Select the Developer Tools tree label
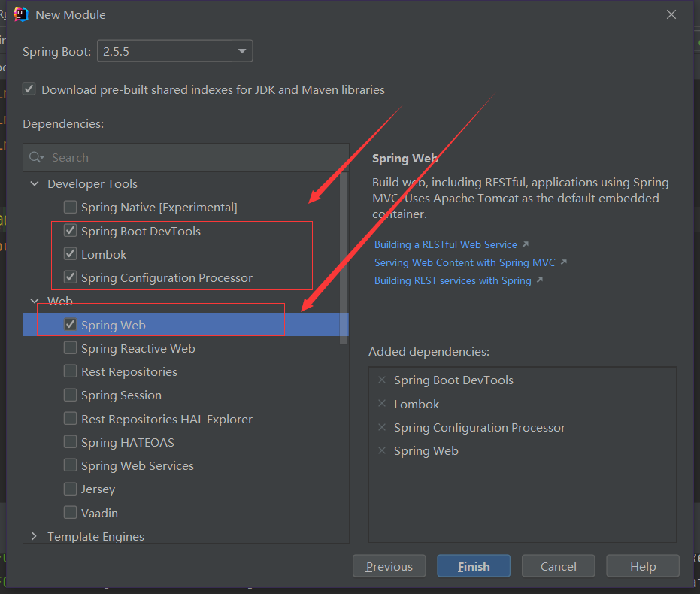Viewport: 700px width, 594px height. coord(92,184)
